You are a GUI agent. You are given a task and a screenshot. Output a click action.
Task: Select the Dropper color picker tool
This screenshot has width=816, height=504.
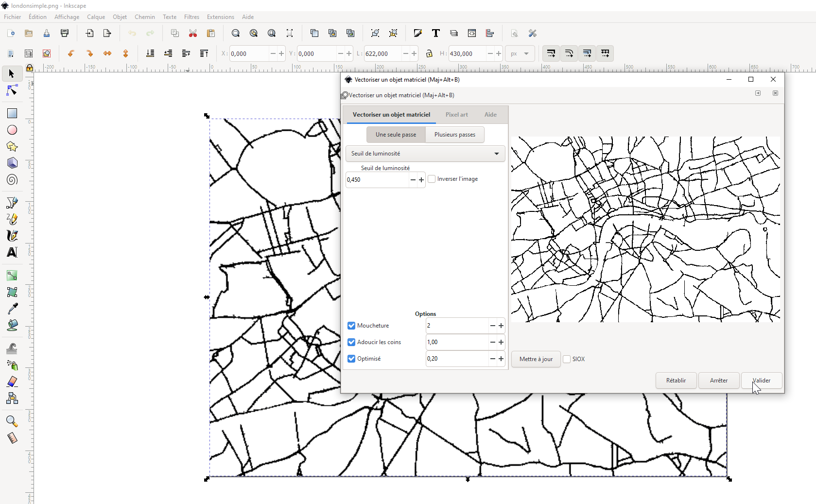click(x=12, y=309)
